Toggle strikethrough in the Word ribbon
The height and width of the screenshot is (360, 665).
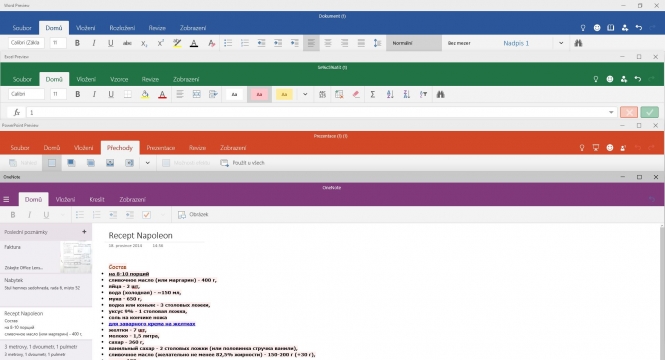(127, 43)
